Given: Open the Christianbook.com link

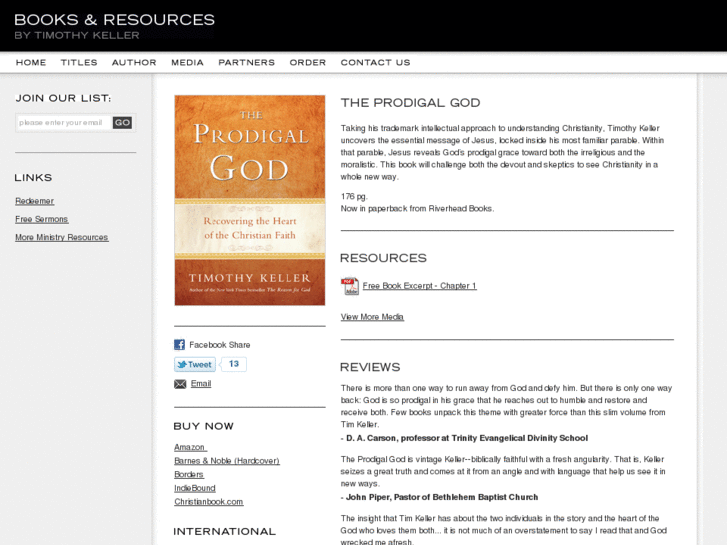Looking at the screenshot, I should click(209, 502).
